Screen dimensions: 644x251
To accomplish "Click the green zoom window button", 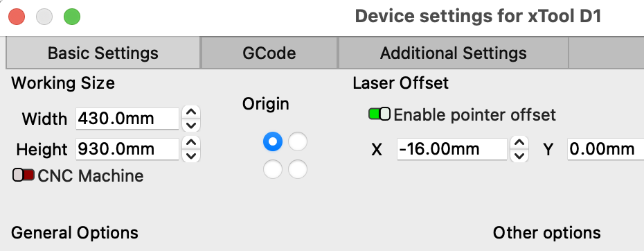I will (72, 17).
